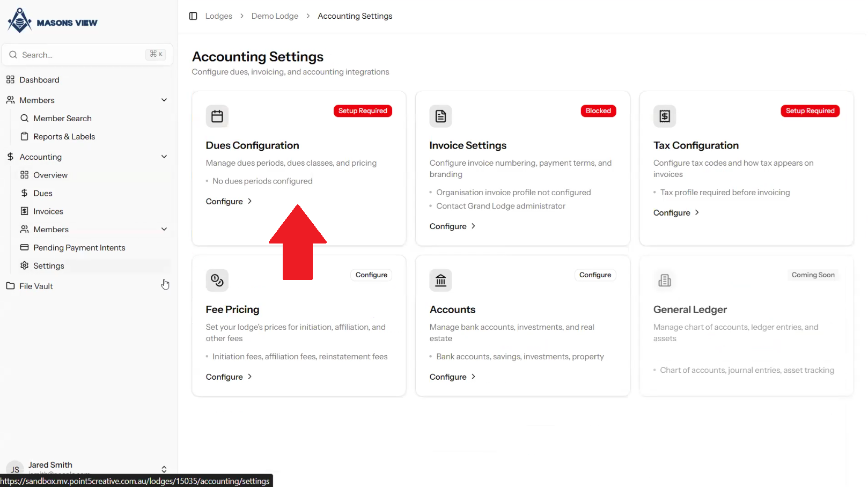Navigate to Demo Lodge breadcrumb
The height and width of the screenshot is (487, 868).
275,16
